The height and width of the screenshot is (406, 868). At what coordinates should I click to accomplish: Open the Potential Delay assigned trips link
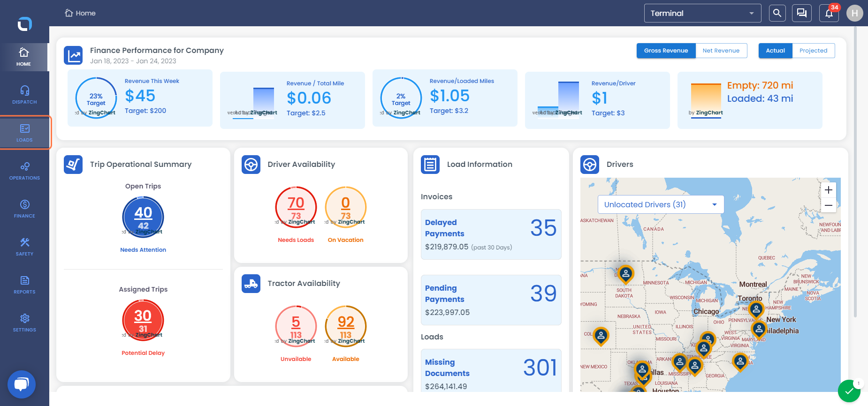143,353
